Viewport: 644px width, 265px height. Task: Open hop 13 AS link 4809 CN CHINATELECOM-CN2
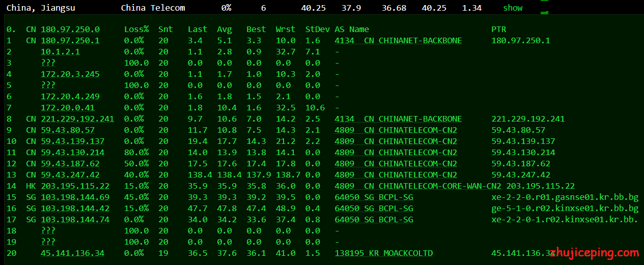pyautogui.click(x=396, y=175)
